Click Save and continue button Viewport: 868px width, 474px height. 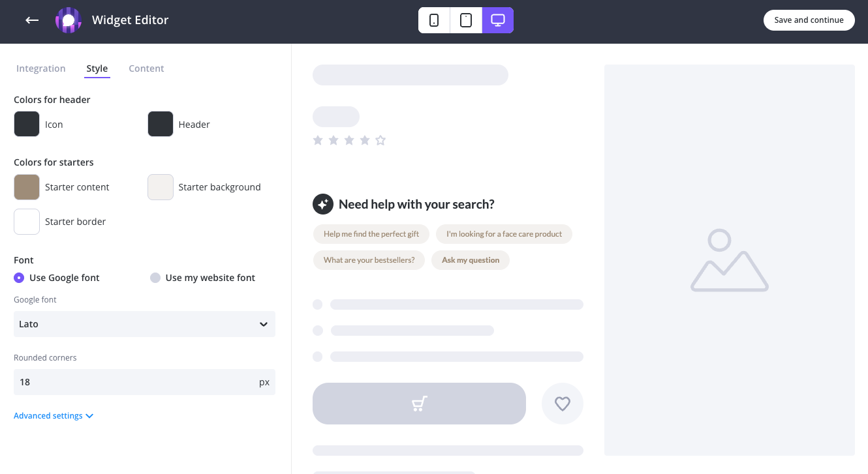point(809,20)
